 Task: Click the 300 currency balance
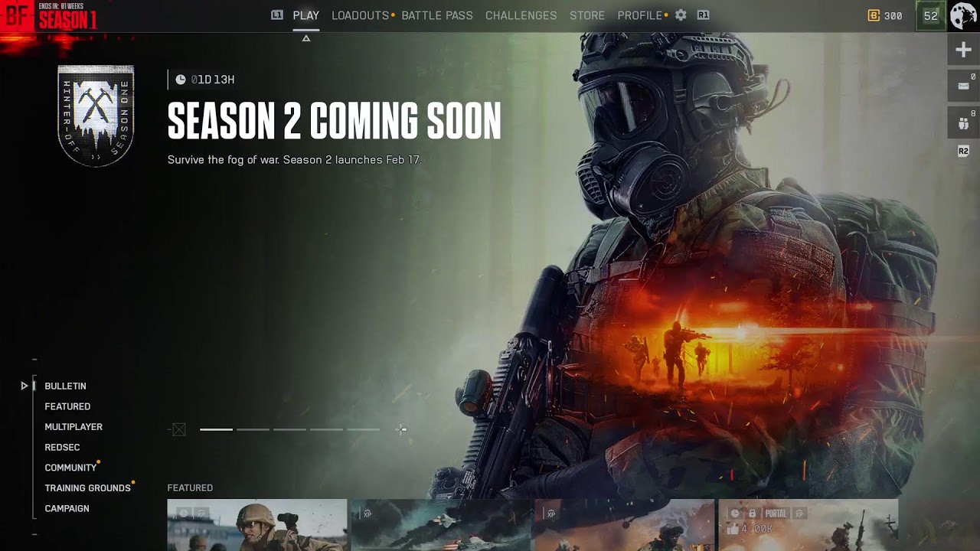tap(893, 15)
